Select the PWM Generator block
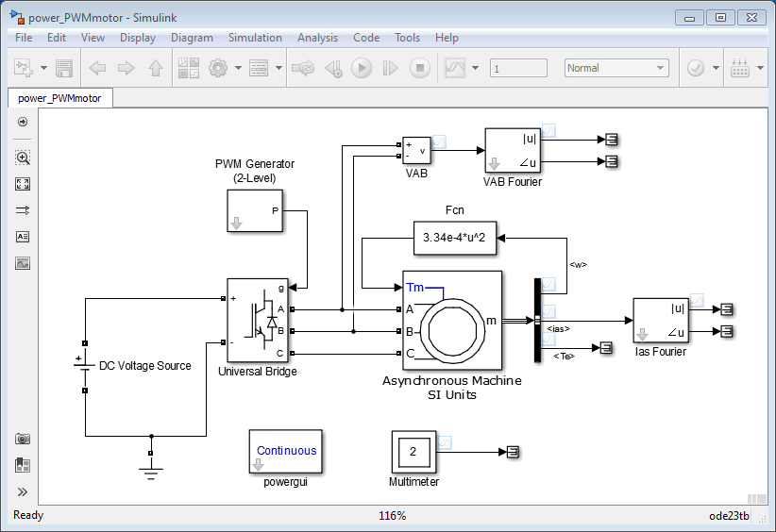 pos(255,210)
